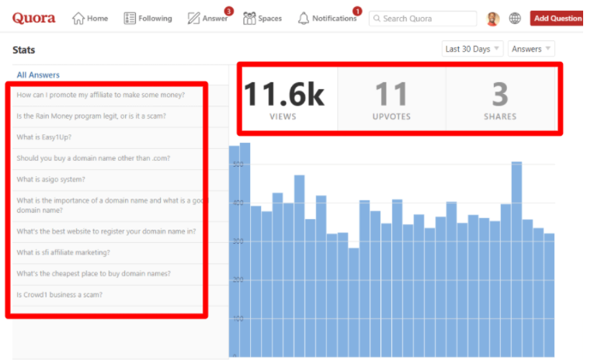The height and width of the screenshot is (364, 594).
Task: Focus the Search Quora field
Action: pyautogui.click(x=422, y=18)
